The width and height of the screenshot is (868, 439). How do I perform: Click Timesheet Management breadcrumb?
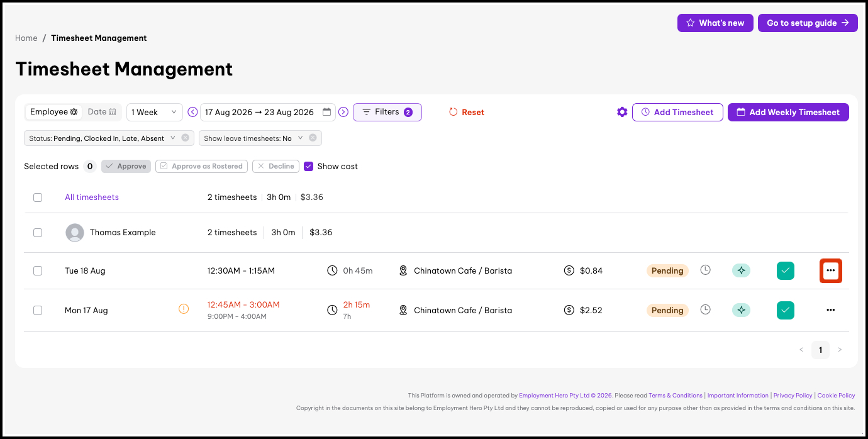[x=99, y=38]
